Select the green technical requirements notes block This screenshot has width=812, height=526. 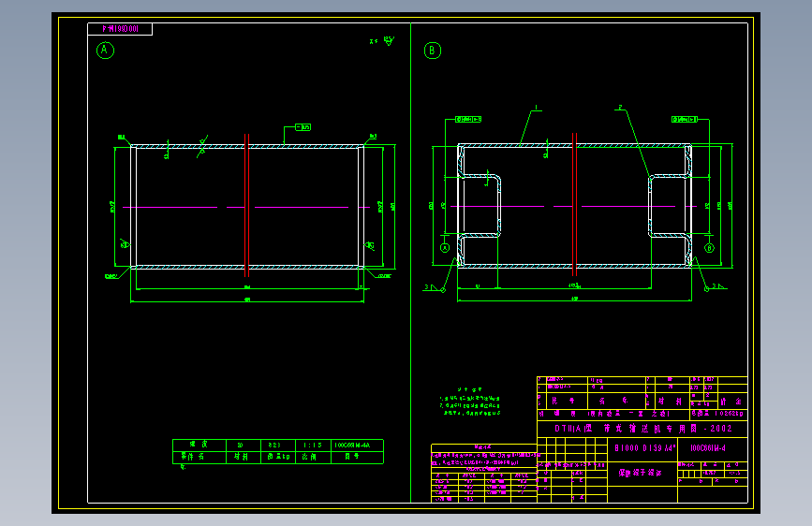tap(470, 402)
